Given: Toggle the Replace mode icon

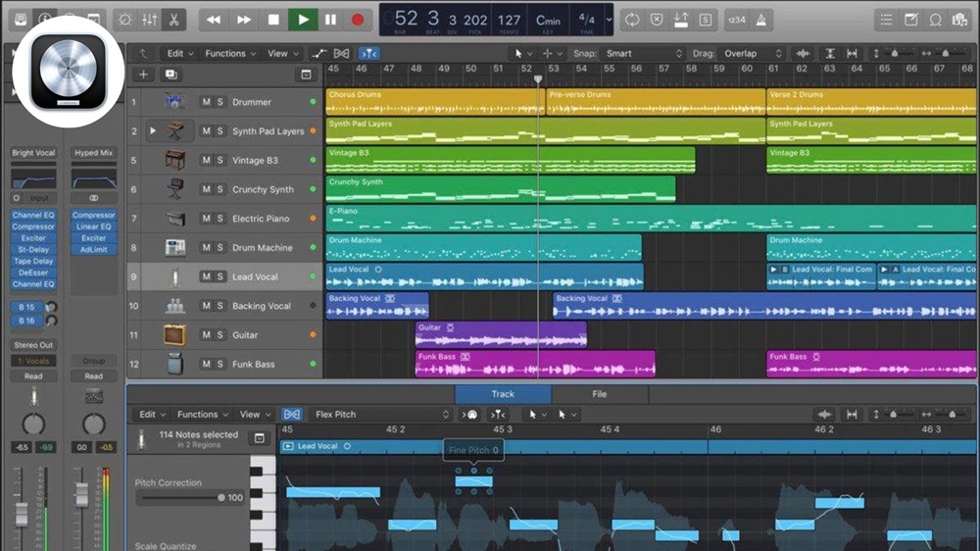Looking at the screenshot, I should pos(657,20).
